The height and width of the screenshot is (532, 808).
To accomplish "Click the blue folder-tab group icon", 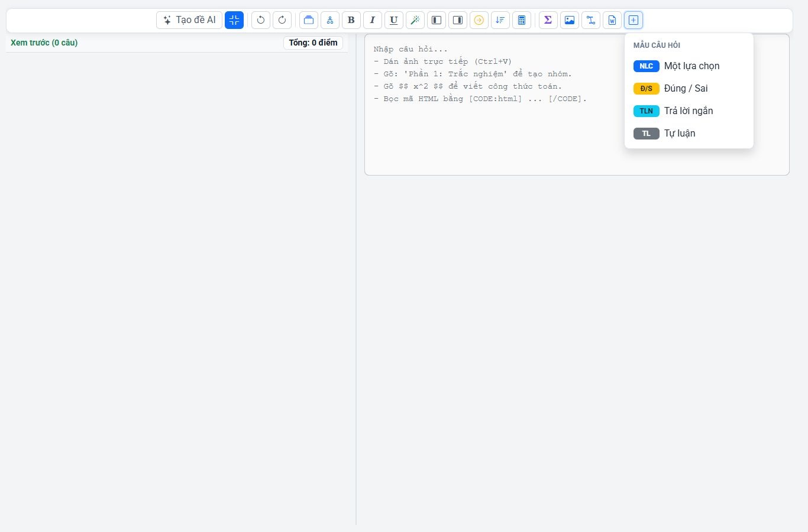I will [x=309, y=20].
